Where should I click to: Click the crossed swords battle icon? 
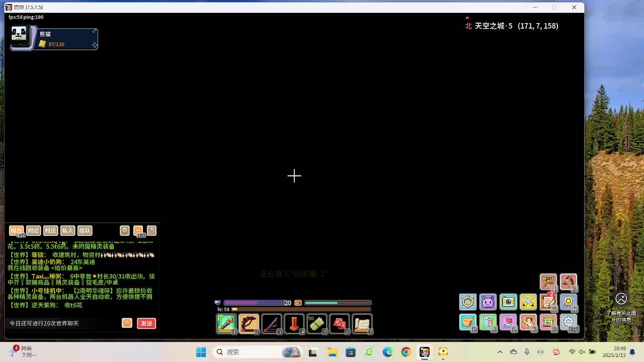point(528,302)
